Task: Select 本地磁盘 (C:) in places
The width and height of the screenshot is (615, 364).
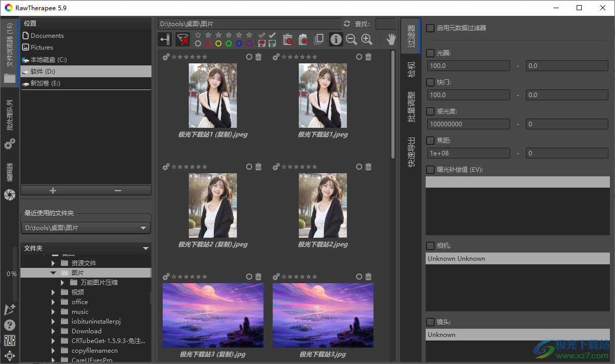Action: (x=86, y=60)
